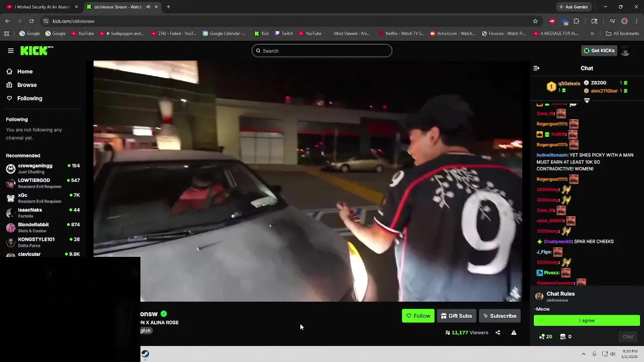Open the user profile avatar menu
The height and width of the screenshot is (362, 644).
pos(625,51)
